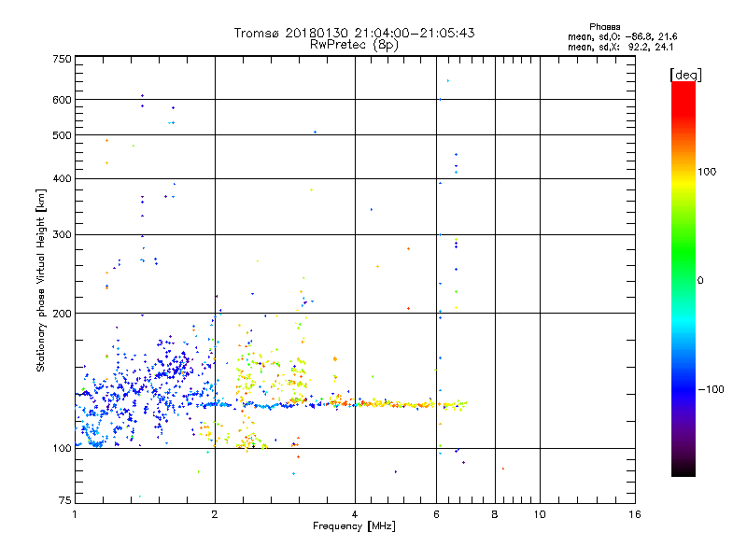Click the y-axis tick label '600'
Image resolution: width=747 pixels, height=560 pixels.
[x=62, y=100]
